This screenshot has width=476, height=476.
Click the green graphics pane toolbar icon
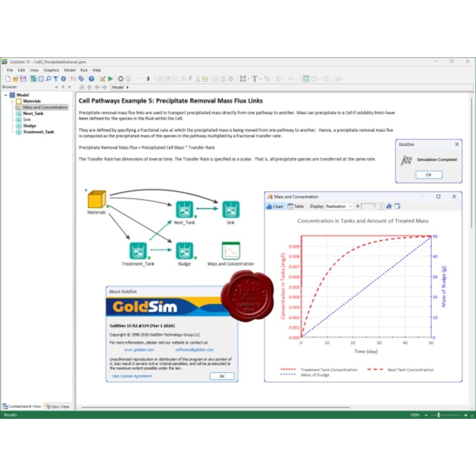pos(306,79)
